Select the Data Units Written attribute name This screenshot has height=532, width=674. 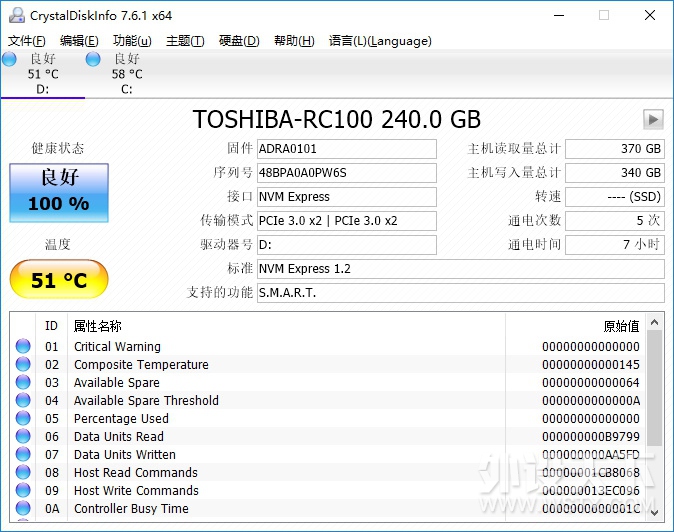[x=125, y=455]
